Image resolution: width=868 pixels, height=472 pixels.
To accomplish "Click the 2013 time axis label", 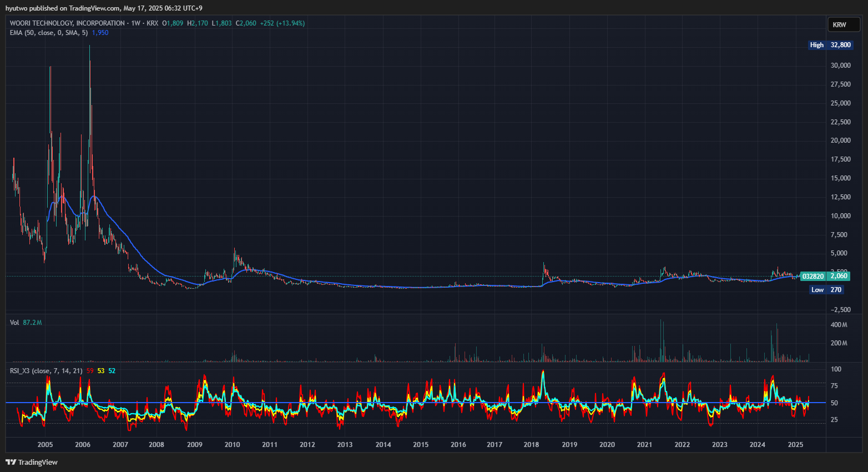I will click(345, 445).
